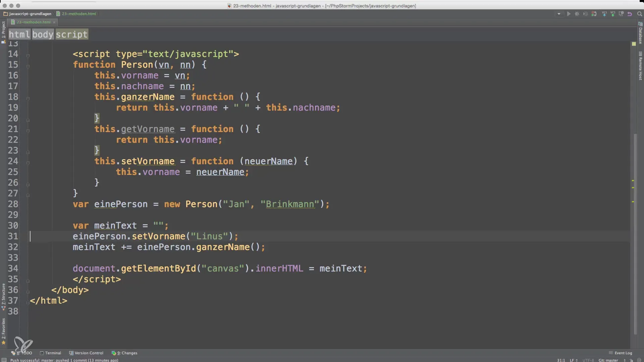Select body breadcrumb element
The image size is (644, 362).
click(x=43, y=34)
